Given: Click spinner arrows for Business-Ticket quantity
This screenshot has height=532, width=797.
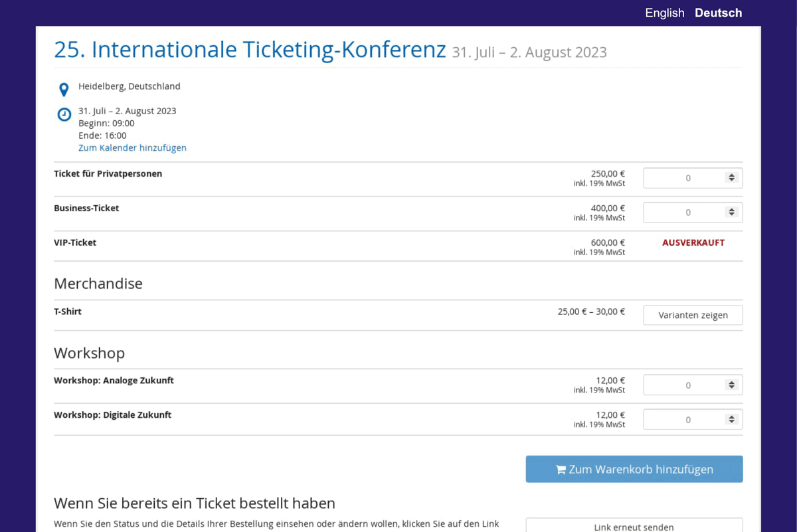Looking at the screenshot, I should tap(731, 213).
